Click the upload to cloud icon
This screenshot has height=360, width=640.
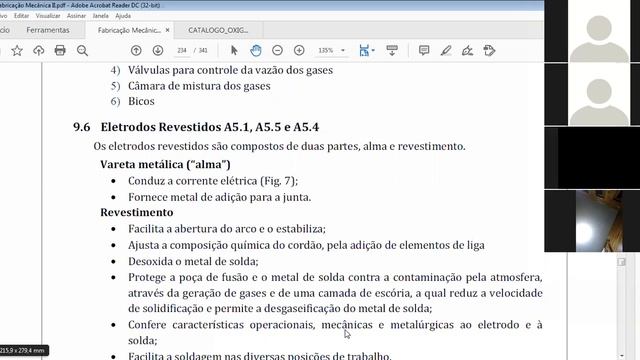click(x=38, y=51)
